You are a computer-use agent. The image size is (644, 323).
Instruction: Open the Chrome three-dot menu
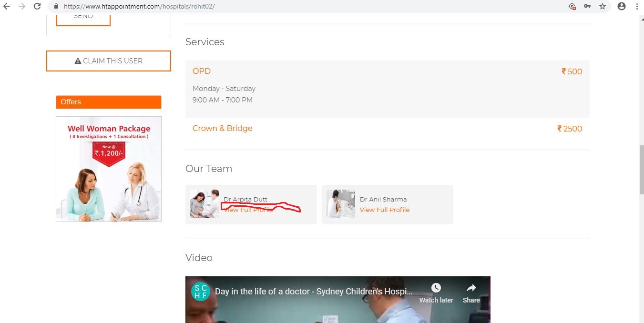click(x=637, y=7)
